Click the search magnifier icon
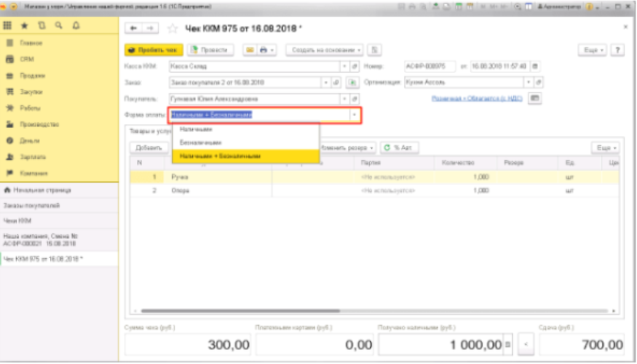Image resolution: width=637 pixels, height=364 pixels. click(x=59, y=26)
